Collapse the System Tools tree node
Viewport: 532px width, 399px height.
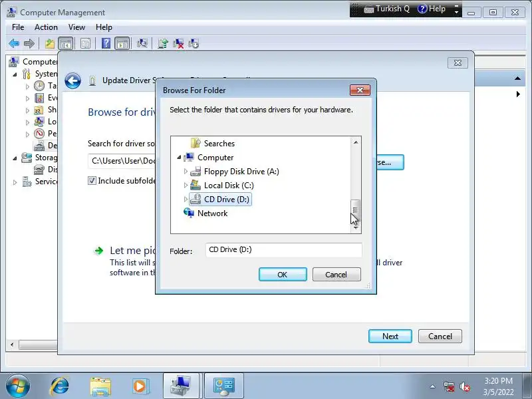15,74
